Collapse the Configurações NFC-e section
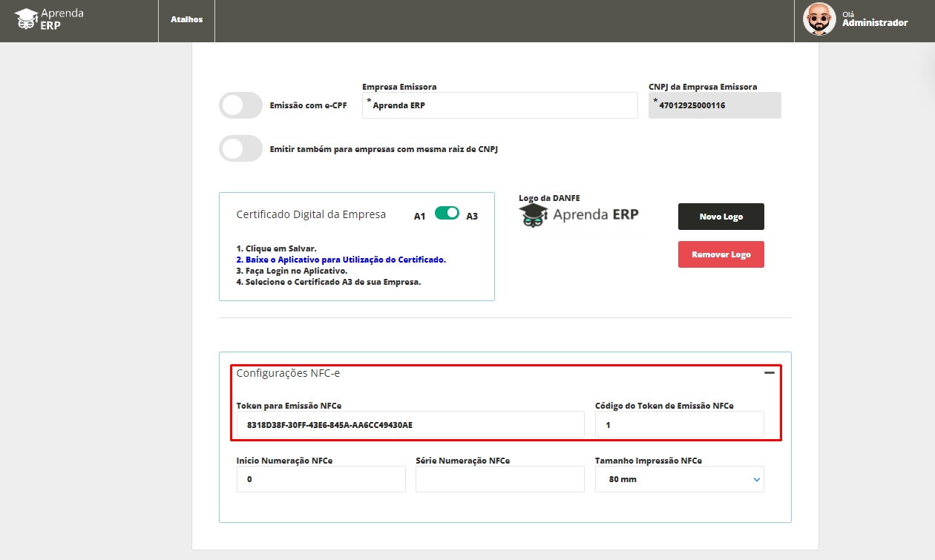This screenshot has height=560, width=935. coord(770,373)
